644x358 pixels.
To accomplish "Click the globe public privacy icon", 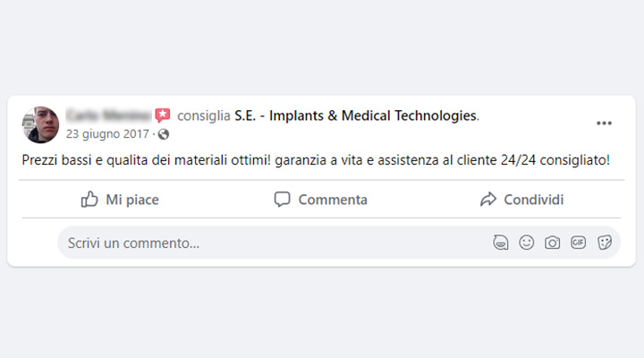I will pyautogui.click(x=164, y=134).
